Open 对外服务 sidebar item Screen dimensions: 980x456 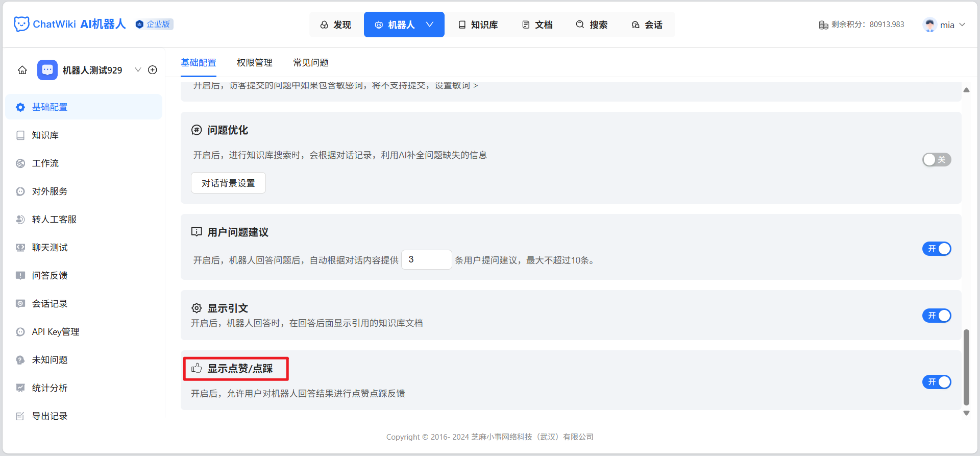click(84, 191)
